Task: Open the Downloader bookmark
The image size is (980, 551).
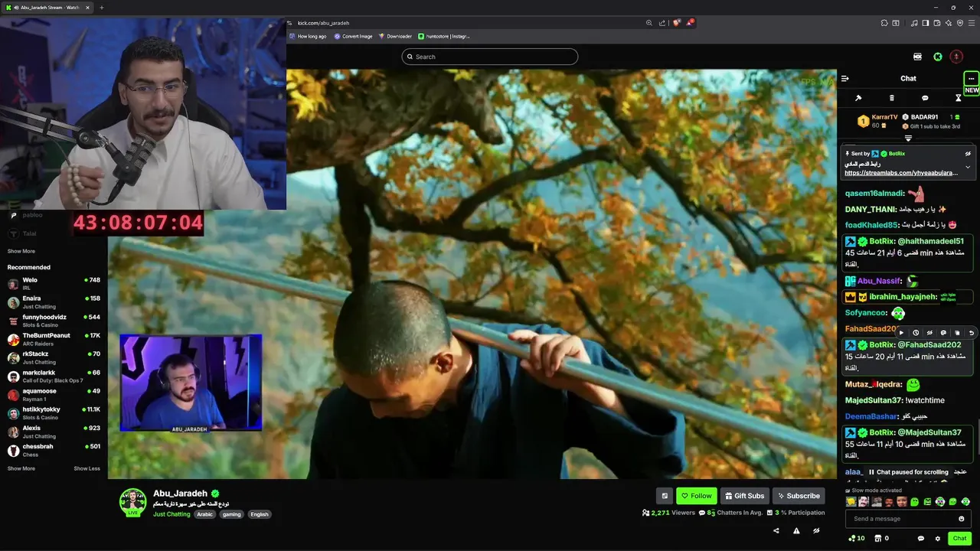Action: [x=395, y=36]
